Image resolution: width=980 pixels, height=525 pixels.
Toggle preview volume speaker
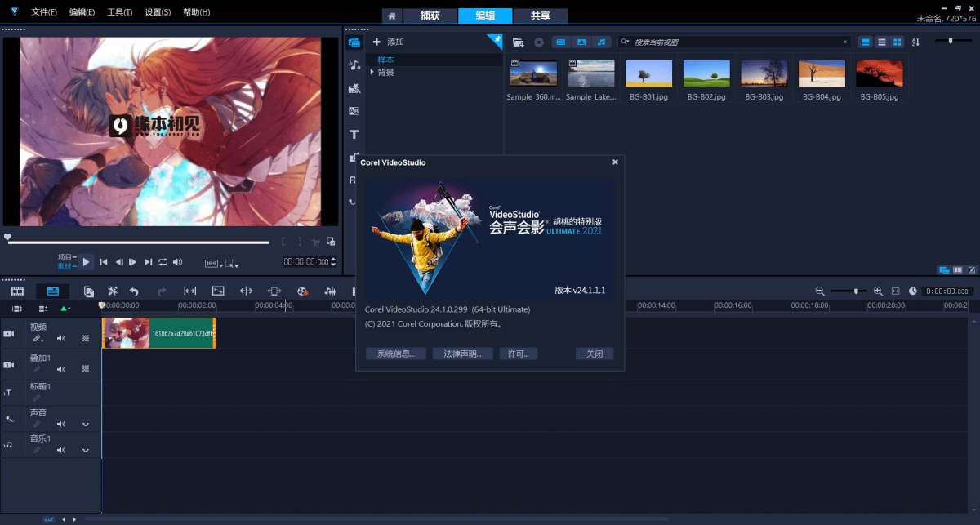pos(177,262)
